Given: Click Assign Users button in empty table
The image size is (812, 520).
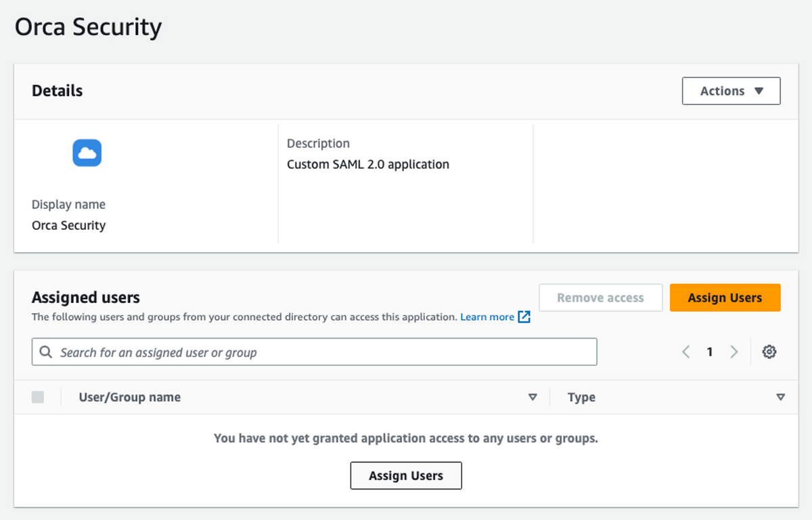Looking at the screenshot, I should pos(406,475).
